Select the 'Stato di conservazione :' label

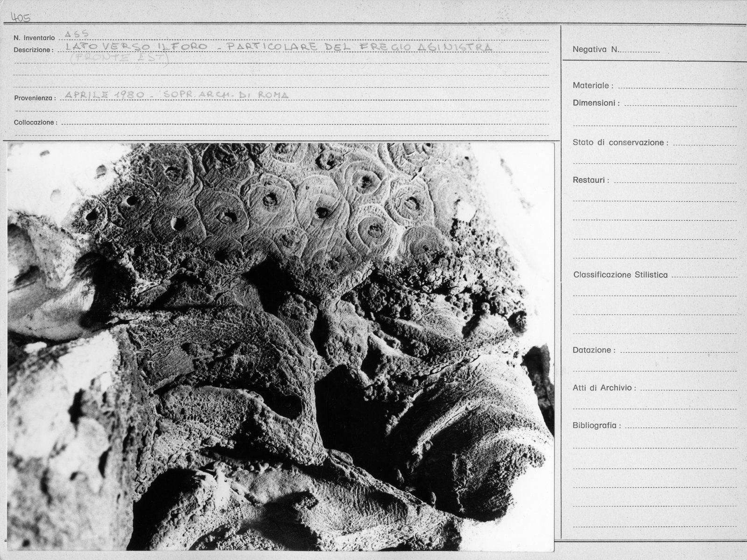pos(620,143)
